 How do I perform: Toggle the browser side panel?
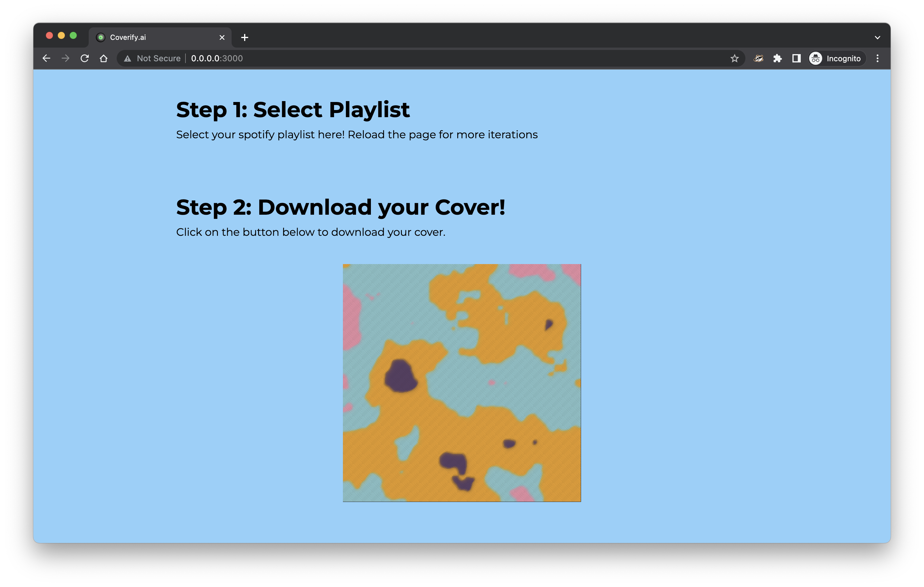coord(796,58)
